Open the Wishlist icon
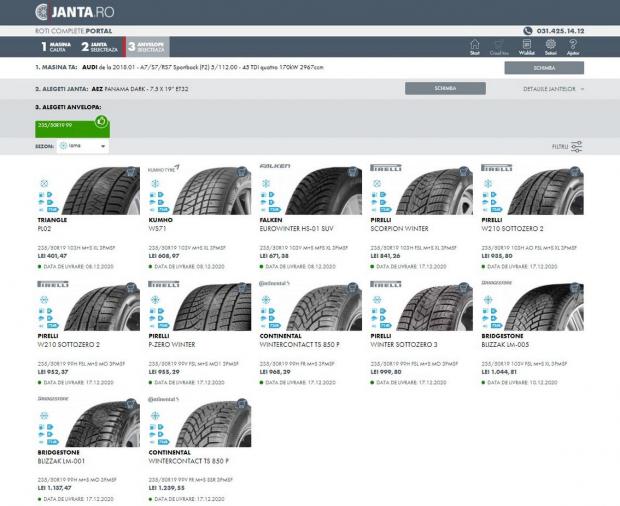620x506 pixels. [527, 46]
